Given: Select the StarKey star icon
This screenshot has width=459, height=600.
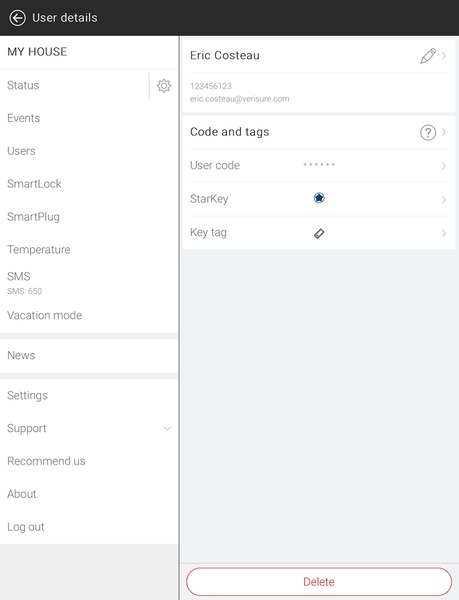Looking at the screenshot, I should click(x=319, y=198).
